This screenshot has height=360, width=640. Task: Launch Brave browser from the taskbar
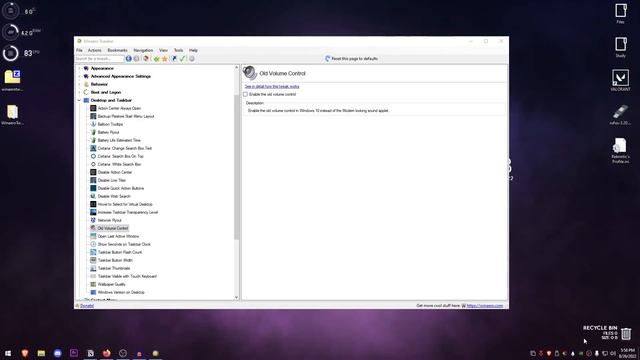point(25,353)
